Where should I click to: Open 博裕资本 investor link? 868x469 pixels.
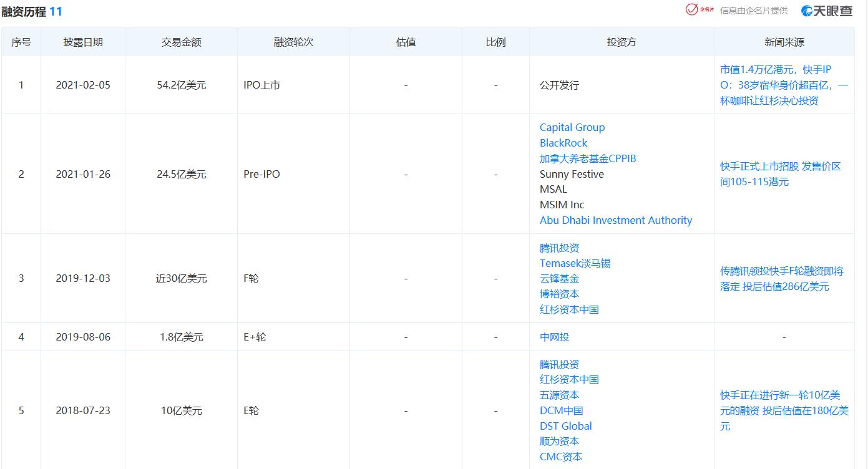click(x=560, y=294)
